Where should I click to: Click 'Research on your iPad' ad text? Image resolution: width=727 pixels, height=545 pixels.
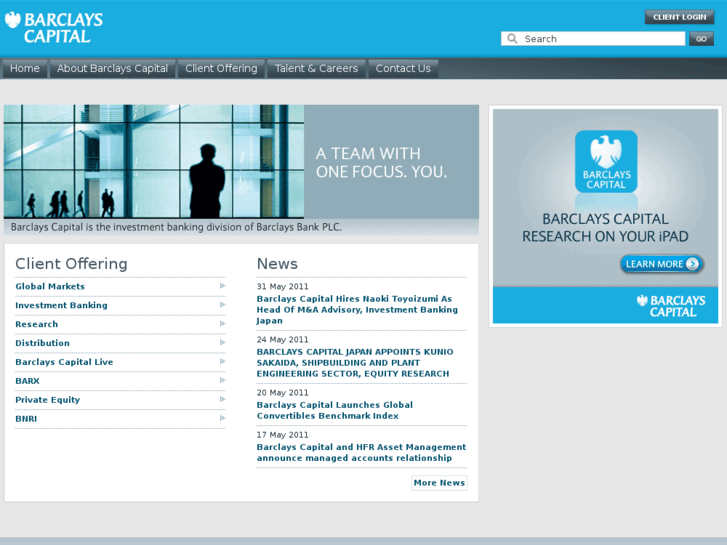[605, 228]
